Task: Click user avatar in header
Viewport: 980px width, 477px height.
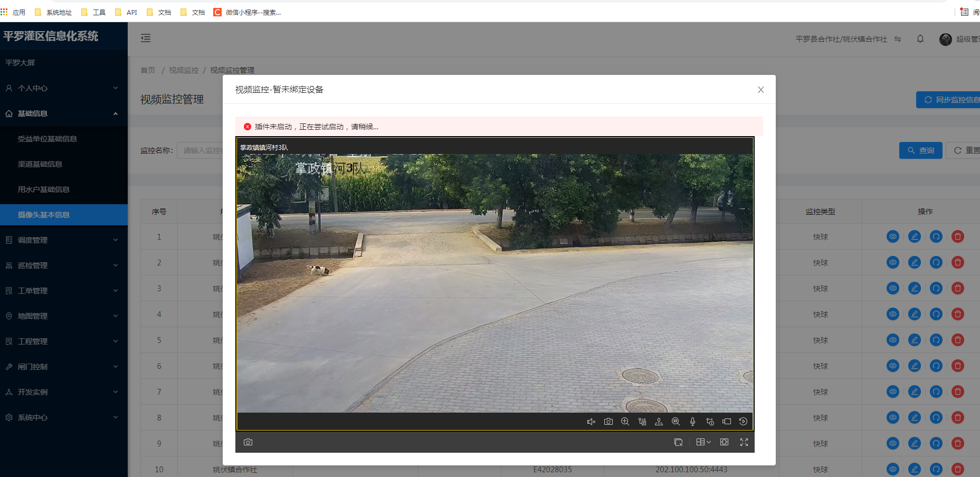Action: coord(946,39)
